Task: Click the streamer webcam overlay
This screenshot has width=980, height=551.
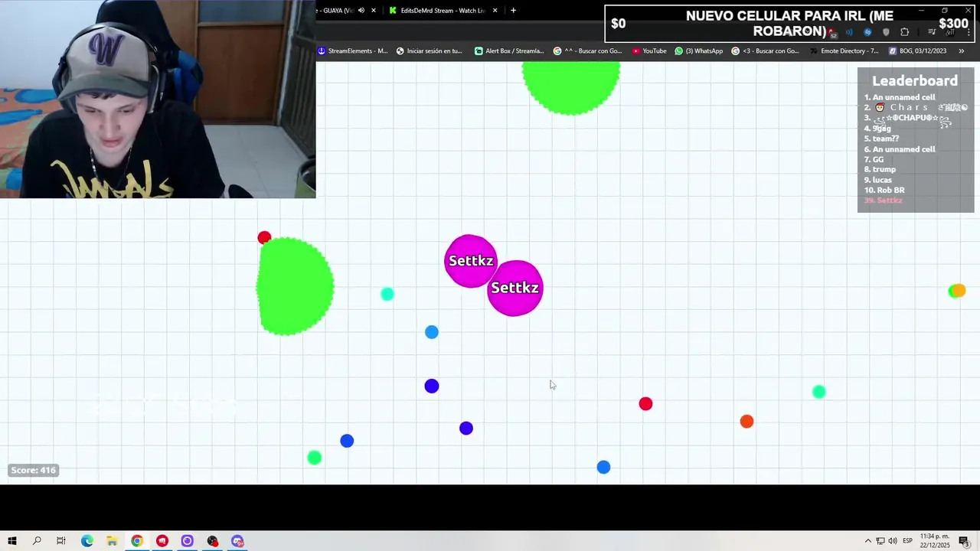Action: pyautogui.click(x=158, y=99)
